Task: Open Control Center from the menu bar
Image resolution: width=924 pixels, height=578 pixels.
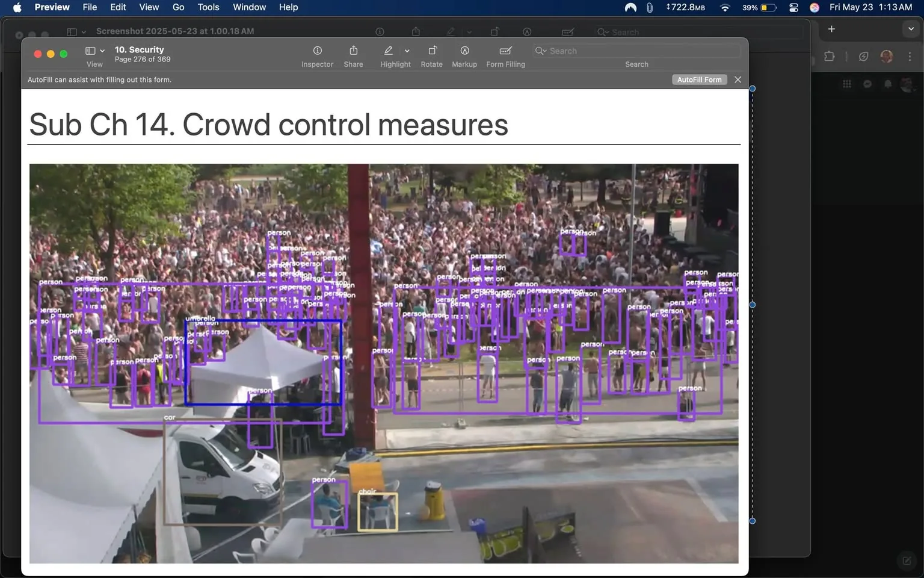Action: pos(793,7)
